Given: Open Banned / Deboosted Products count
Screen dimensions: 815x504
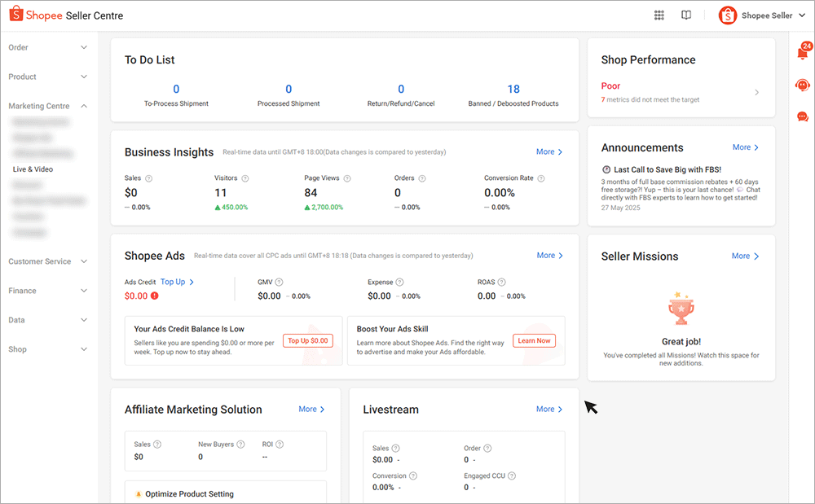Looking at the screenshot, I should pyautogui.click(x=513, y=90).
